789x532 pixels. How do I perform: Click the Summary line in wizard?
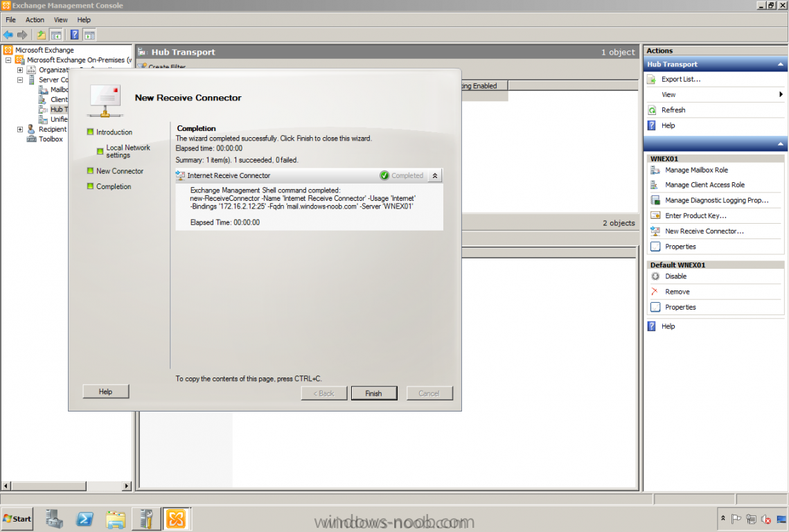[x=236, y=160]
